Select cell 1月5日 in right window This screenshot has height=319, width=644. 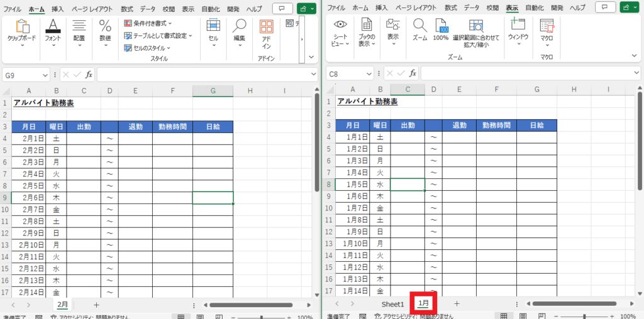(352, 185)
